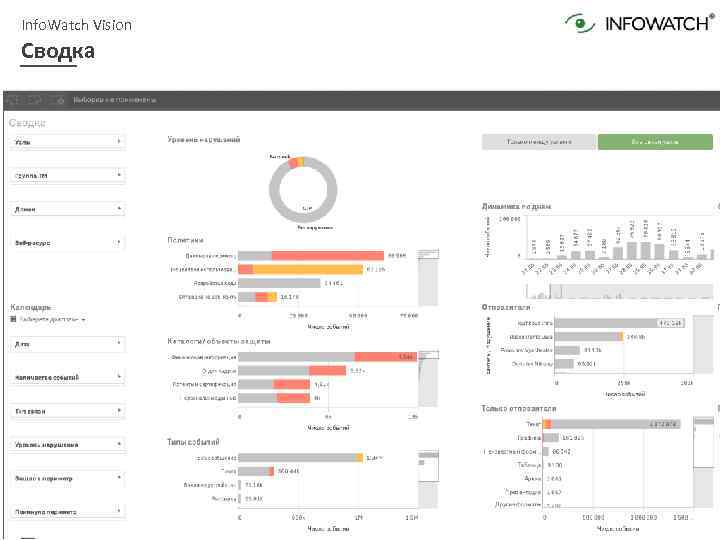
Task: Click the Категории chart minimap scrollbar
Action: (428, 378)
